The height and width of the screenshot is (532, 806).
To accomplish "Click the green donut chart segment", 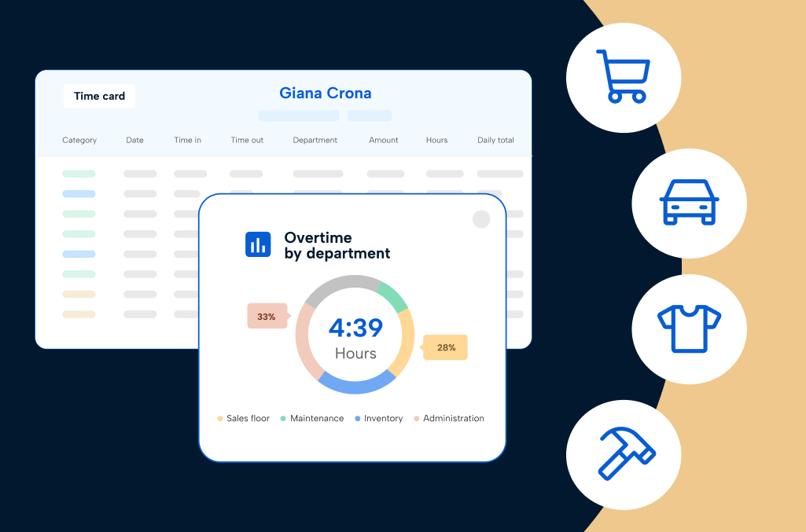I will 393,297.
